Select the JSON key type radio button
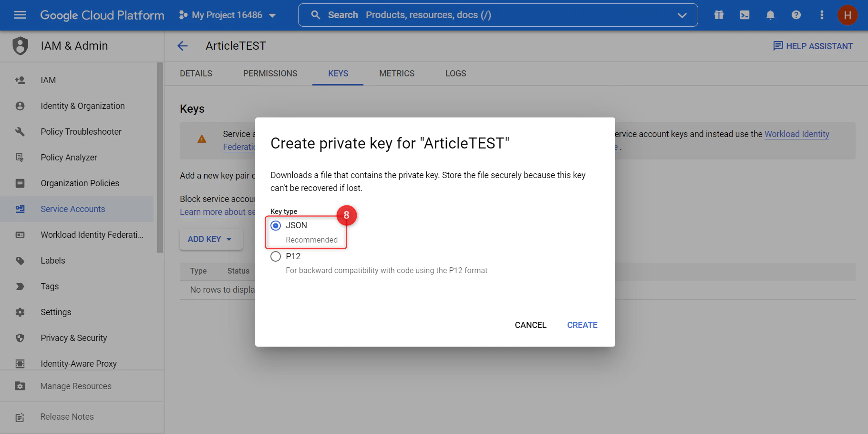Viewport: 868px width, 434px height. (276, 225)
